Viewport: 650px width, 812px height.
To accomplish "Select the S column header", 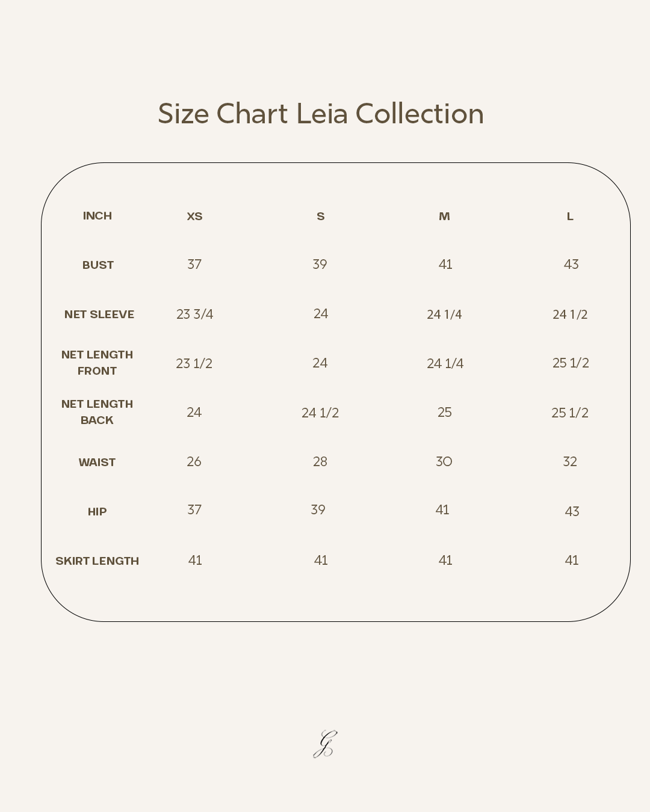I will [x=321, y=217].
